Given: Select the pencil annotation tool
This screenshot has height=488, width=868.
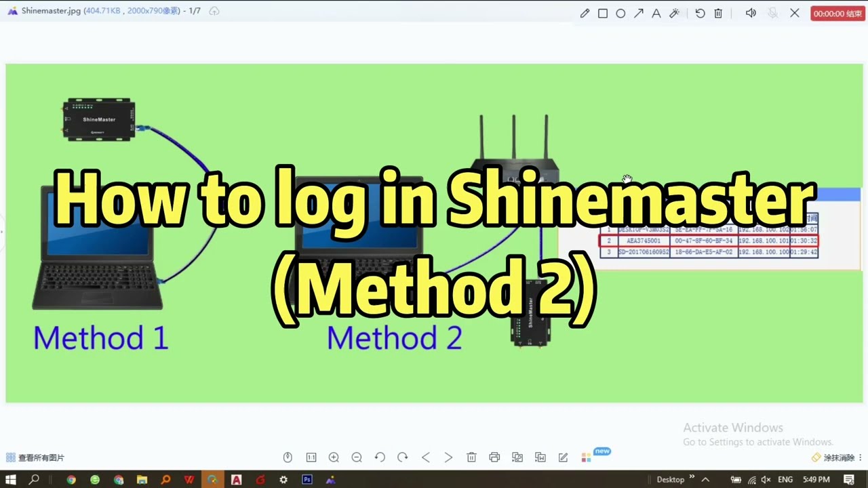Looking at the screenshot, I should point(585,14).
